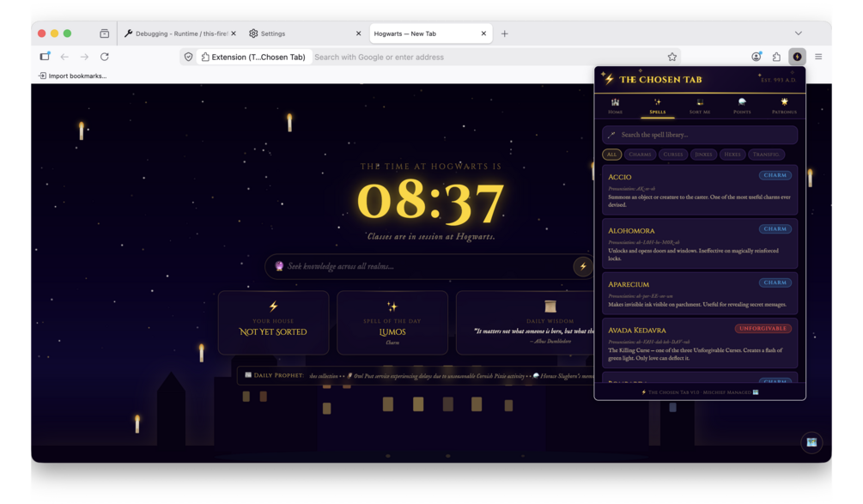Select the Charms filter chip
This screenshot has width=863, height=504.
[640, 155]
